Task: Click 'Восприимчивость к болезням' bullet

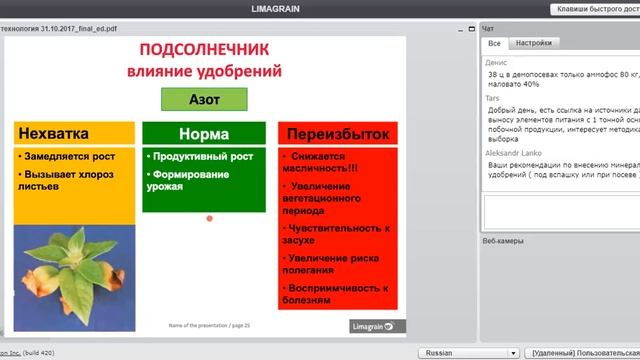Action: tap(335, 294)
